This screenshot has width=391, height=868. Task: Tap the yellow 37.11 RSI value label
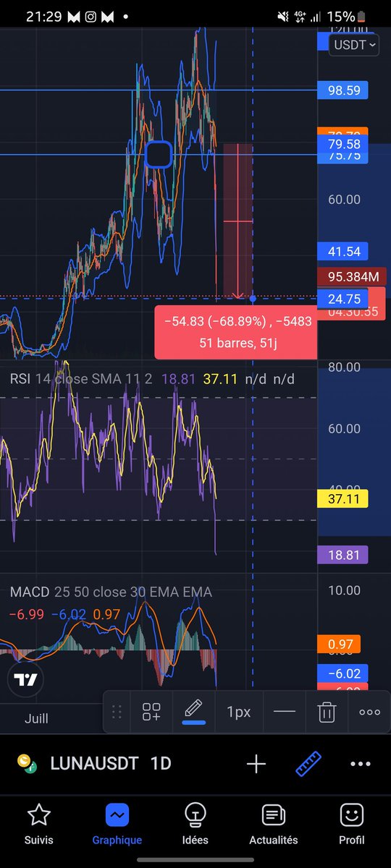click(x=343, y=498)
